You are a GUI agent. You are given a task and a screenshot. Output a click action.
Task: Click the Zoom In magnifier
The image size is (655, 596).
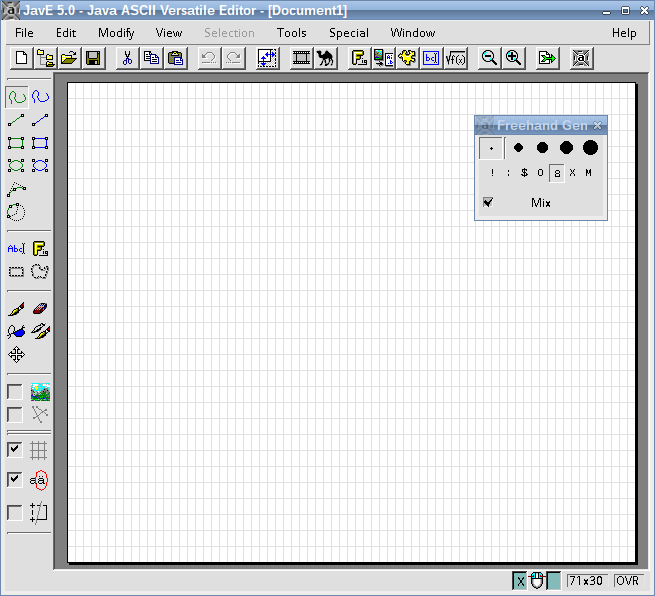click(x=513, y=58)
